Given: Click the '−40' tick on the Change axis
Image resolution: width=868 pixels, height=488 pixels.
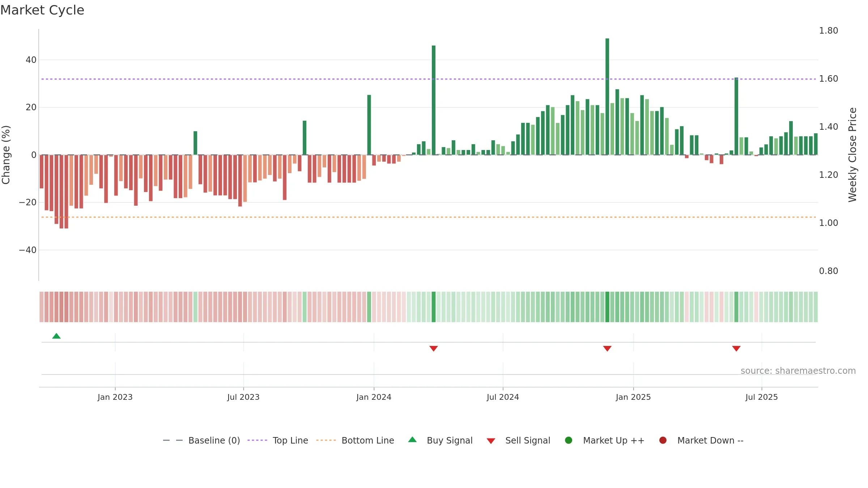Looking at the screenshot, I should (x=28, y=250).
